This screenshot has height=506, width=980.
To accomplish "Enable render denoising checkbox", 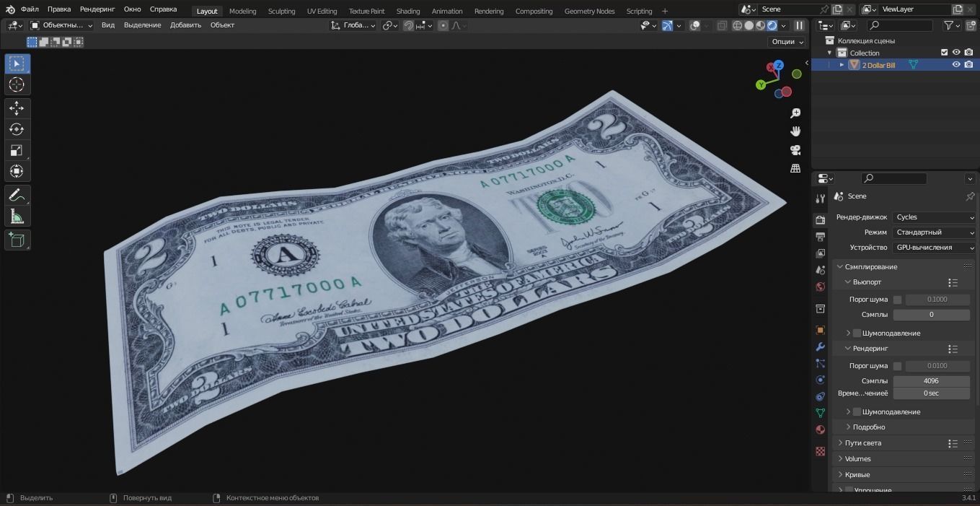I will pyautogui.click(x=857, y=411).
